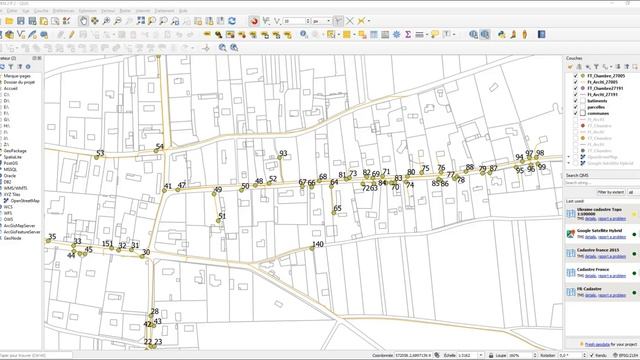The image size is (640, 360).
Task: Open the Raster menu
Action: point(125,11)
